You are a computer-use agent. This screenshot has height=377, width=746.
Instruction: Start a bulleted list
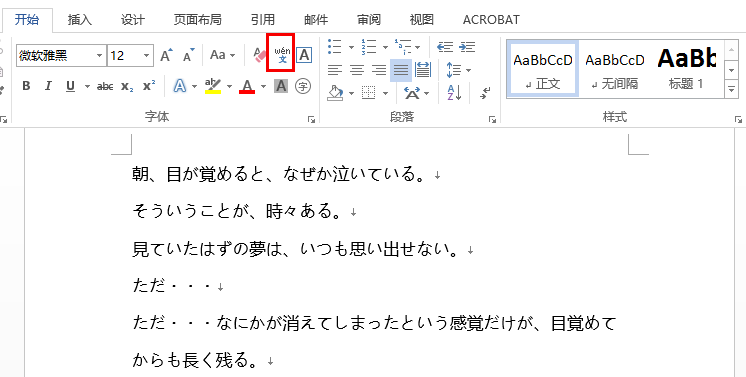tap(335, 47)
